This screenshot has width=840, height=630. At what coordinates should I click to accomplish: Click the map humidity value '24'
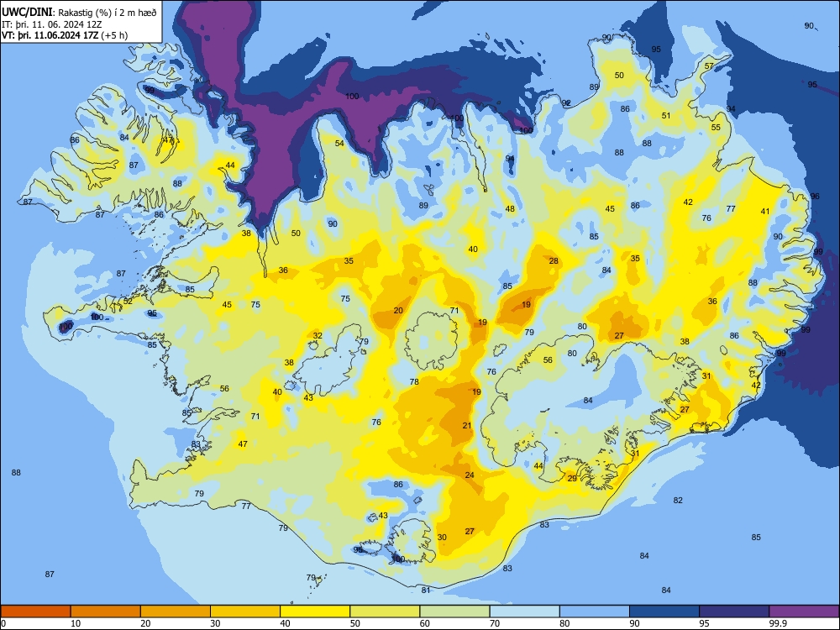[x=470, y=475]
